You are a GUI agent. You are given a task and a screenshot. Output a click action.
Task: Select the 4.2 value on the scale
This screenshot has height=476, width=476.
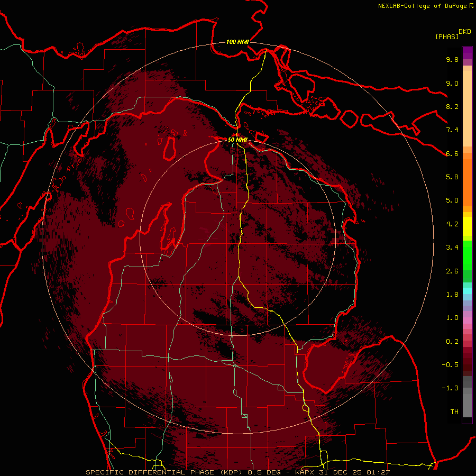coord(452,224)
